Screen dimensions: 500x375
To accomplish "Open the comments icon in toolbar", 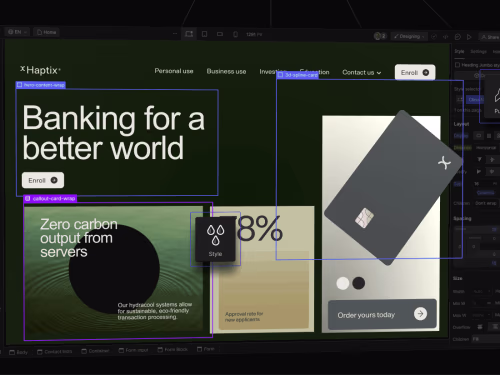I will (x=458, y=37).
